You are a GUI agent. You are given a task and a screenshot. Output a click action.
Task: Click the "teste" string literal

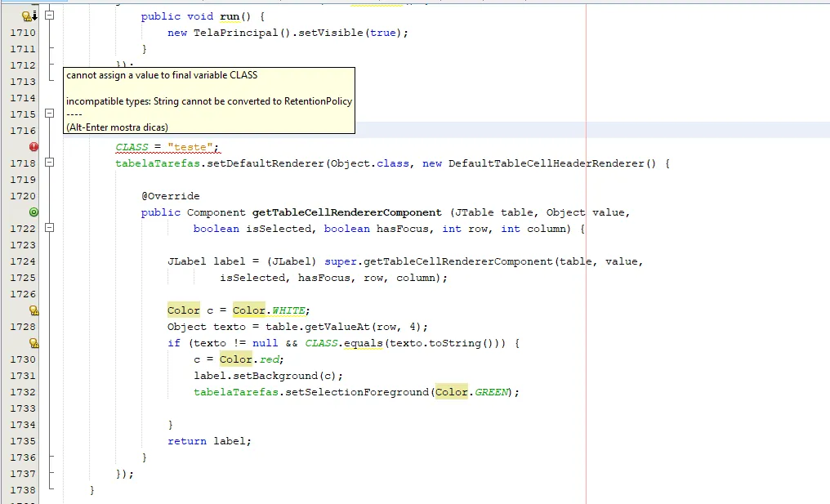190,147
